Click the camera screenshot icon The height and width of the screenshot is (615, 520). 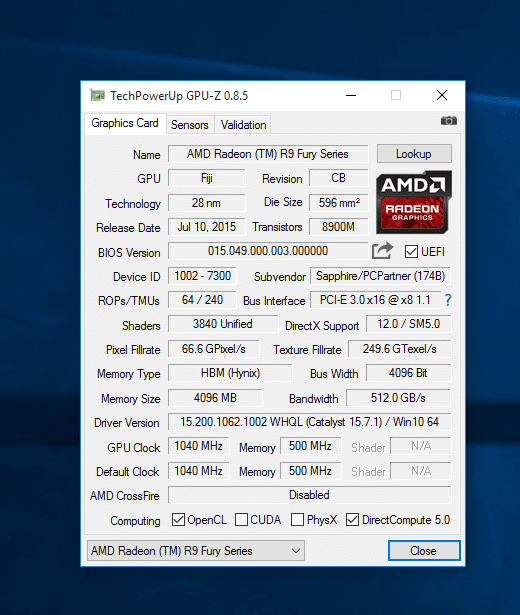[x=449, y=120]
